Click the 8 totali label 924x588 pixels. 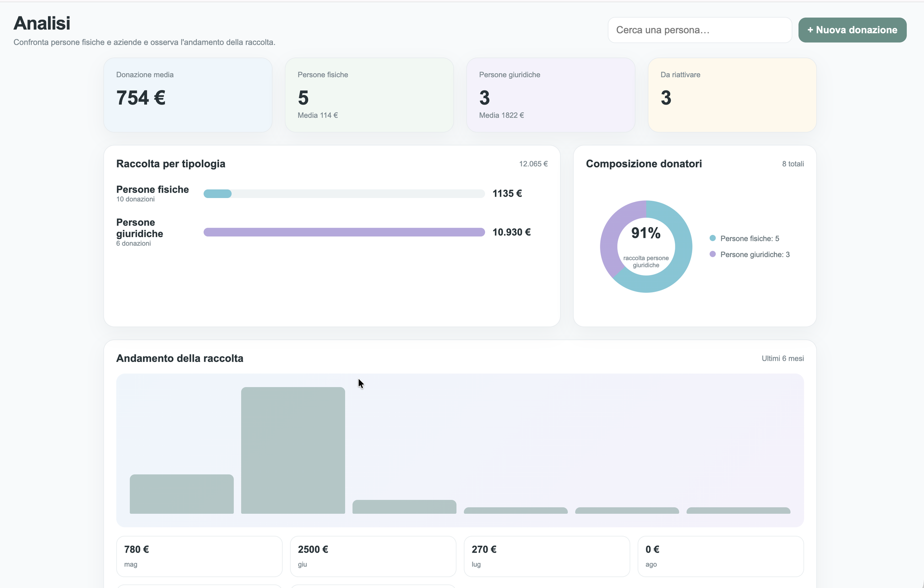point(793,164)
